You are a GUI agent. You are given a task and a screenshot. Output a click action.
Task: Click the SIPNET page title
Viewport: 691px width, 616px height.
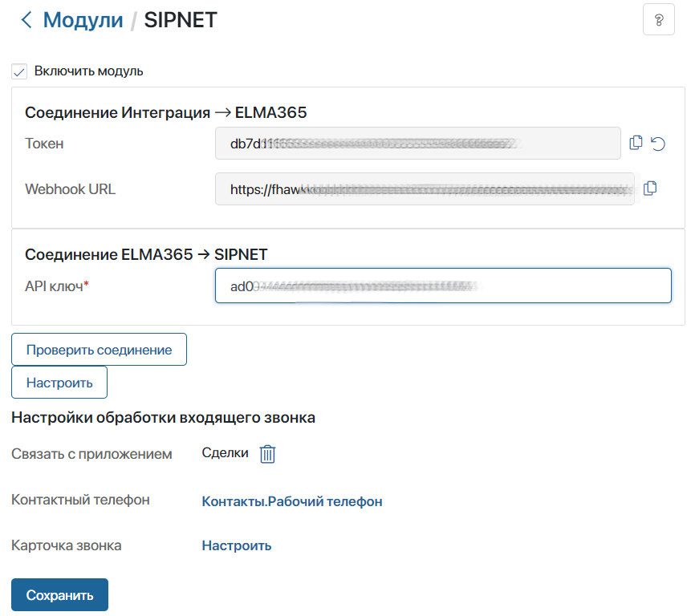(x=181, y=20)
